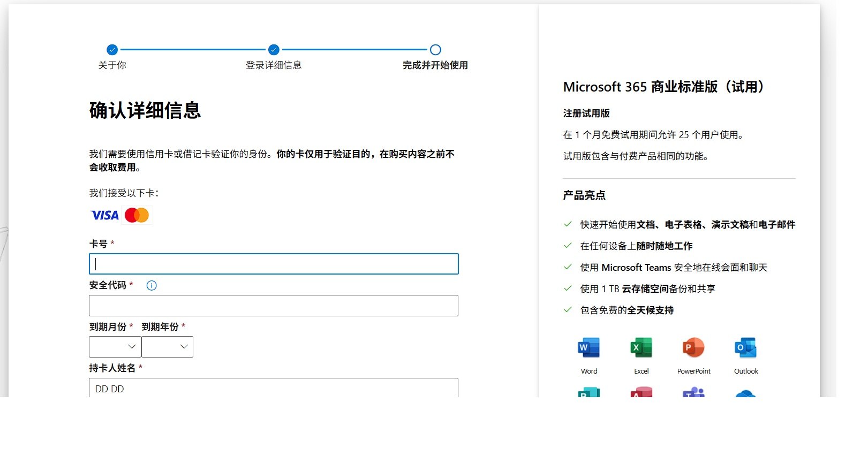Click the '在任何设备上随时随地工作' highlight
Viewport: 868px width, 471px height.
point(636,246)
